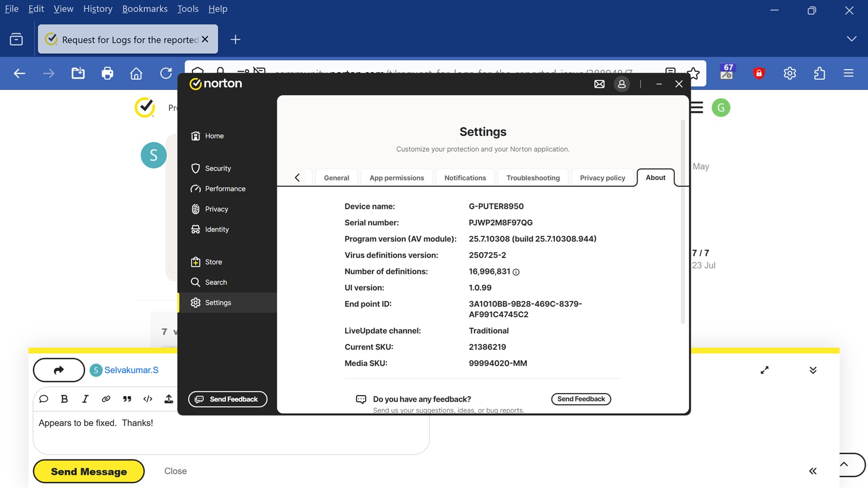Go back in the Firefox browser
868x488 pixels.
pyautogui.click(x=19, y=73)
